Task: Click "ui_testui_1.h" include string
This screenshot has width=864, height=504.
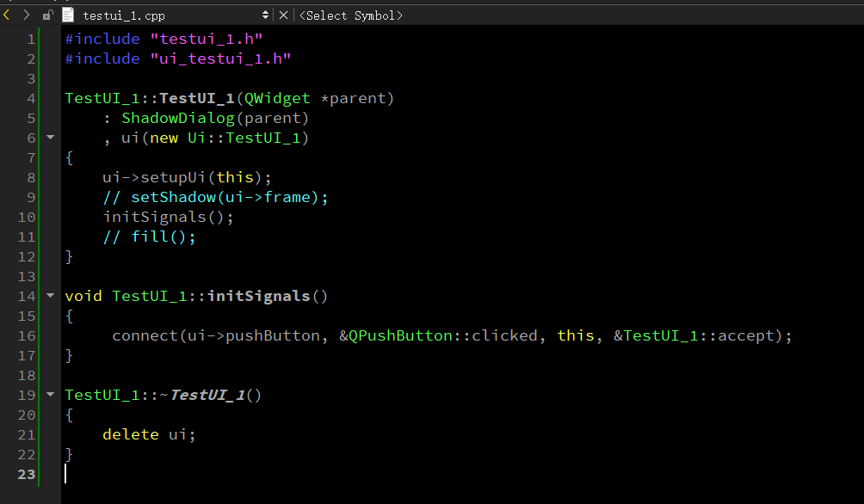Action: [220, 58]
